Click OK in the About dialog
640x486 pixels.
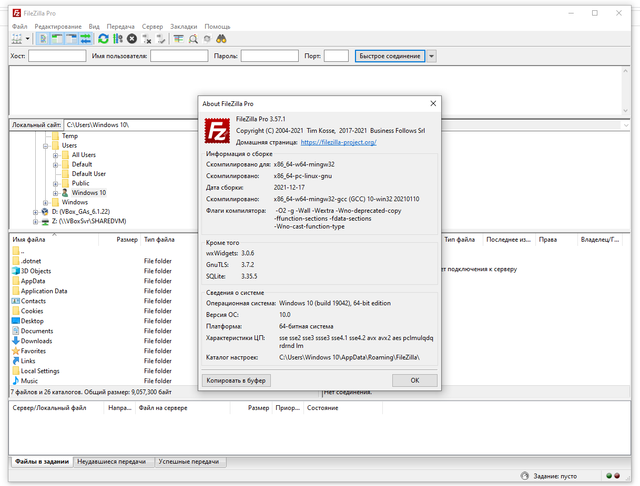(415, 380)
